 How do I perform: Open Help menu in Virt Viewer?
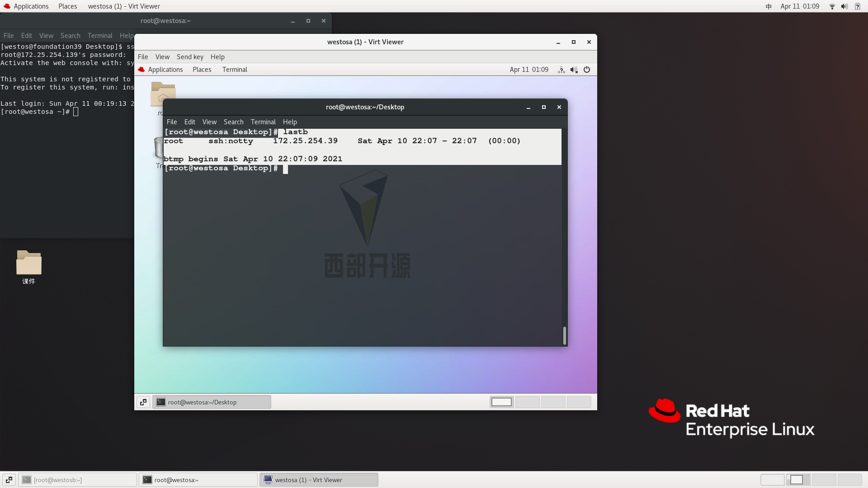click(x=217, y=56)
